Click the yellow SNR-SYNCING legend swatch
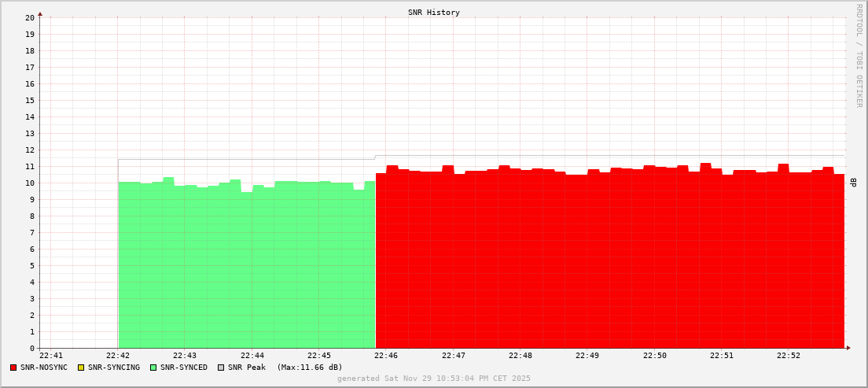The image size is (868, 388). point(81,368)
